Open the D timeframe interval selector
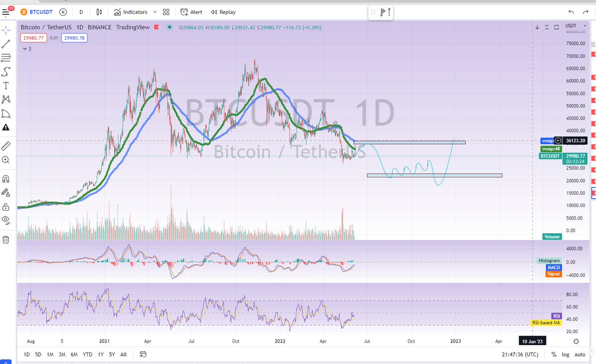The width and height of the screenshot is (596, 364). tap(81, 12)
